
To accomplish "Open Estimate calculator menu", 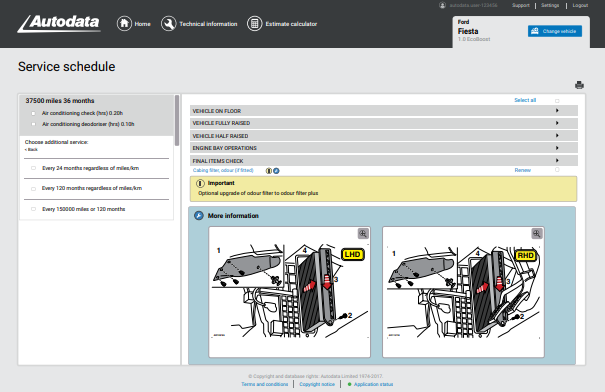I will [x=291, y=24].
